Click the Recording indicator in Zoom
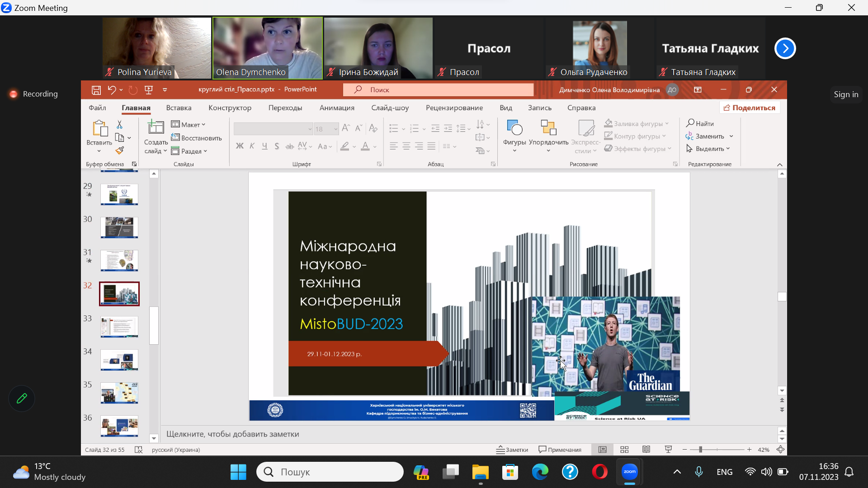This screenshot has width=868, height=488. click(33, 94)
